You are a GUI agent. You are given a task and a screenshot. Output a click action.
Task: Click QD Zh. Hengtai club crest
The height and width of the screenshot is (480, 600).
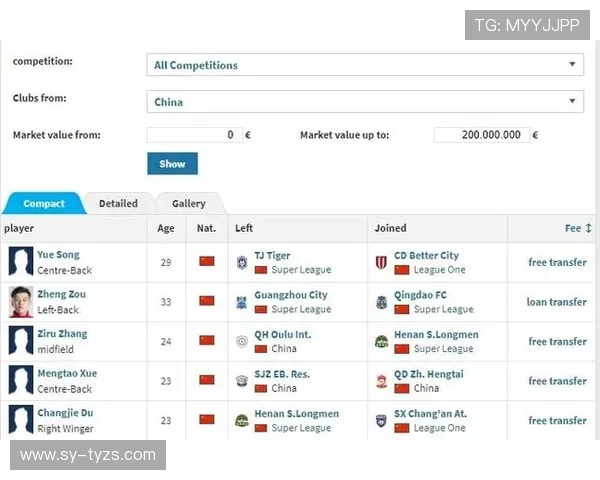coord(381,381)
